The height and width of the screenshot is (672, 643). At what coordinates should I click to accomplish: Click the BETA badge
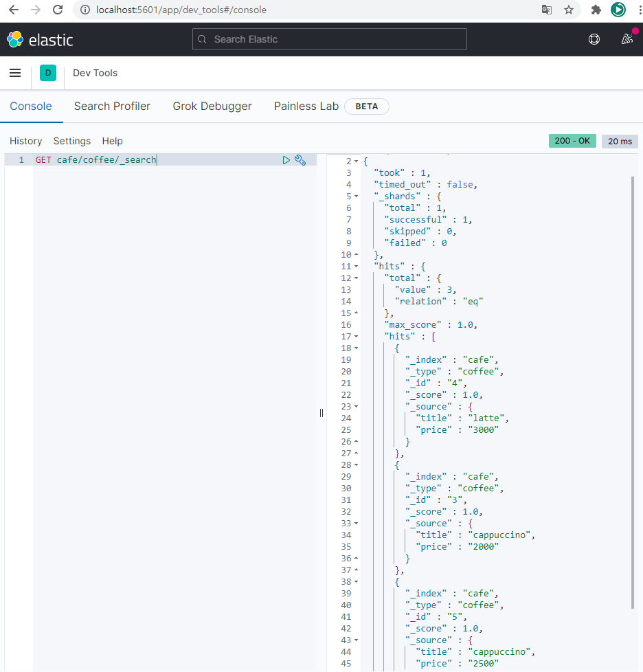(367, 107)
